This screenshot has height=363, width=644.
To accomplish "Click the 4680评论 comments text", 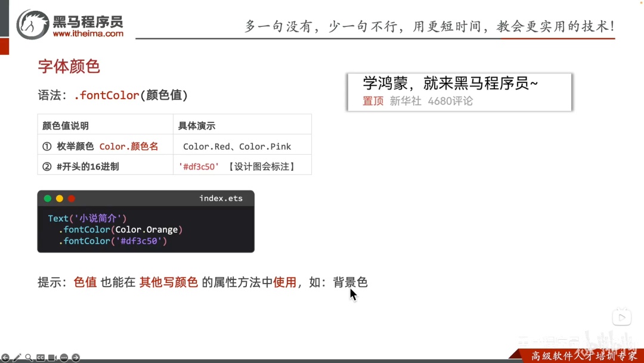I will (450, 101).
